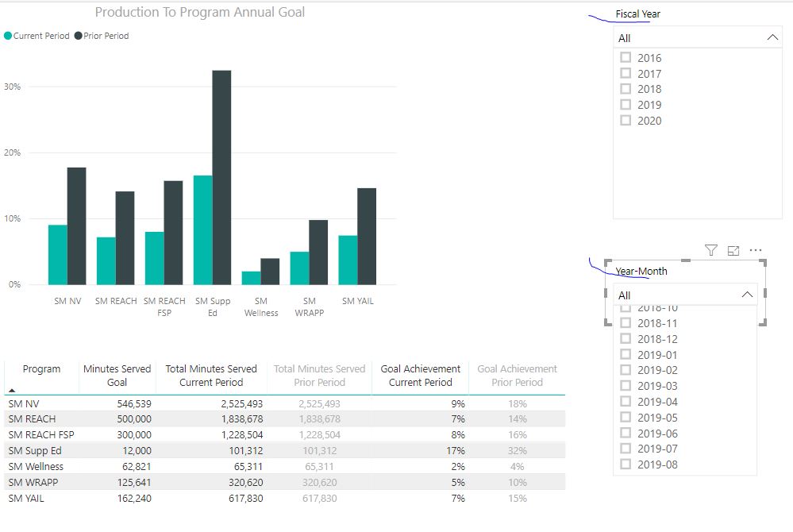Sort by Goal Achievement Current Period header
Screen dimensions: 793x532
[x=420, y=376]
